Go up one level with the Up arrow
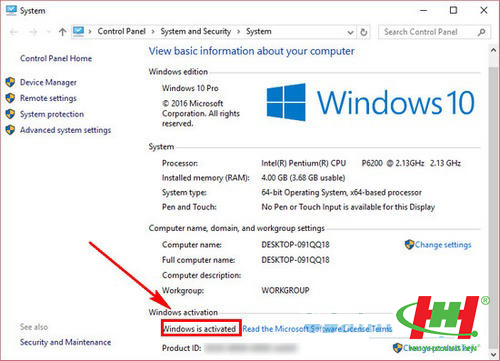The image size is (500, 361). [x=62, y=32]
